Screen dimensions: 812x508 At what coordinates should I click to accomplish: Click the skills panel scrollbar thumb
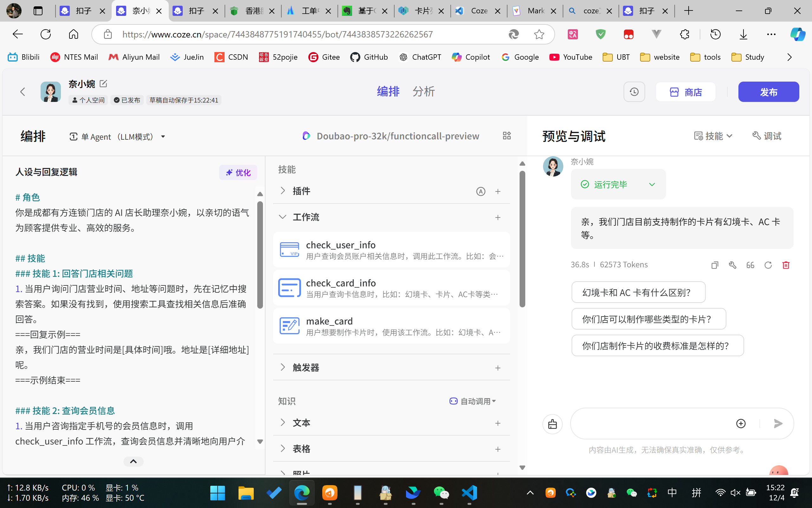pos(522,239)
